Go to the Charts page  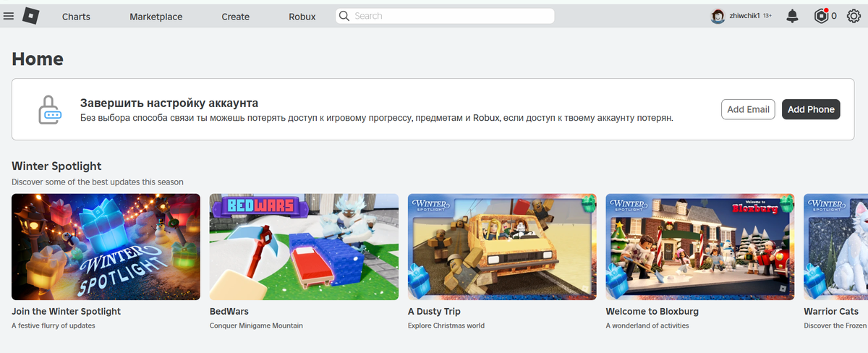pos(76,17)
